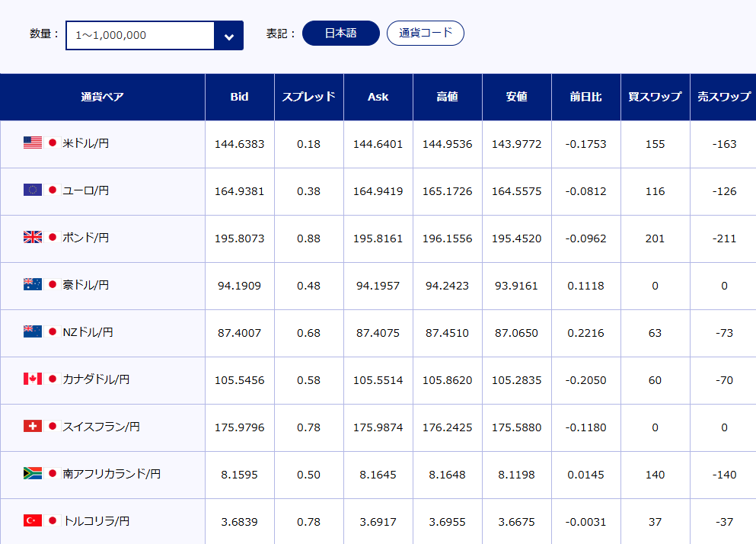Click Japan flag in 南アフリカランド/円 row
The height and width of the screenshot is (544, 756).
53,474
